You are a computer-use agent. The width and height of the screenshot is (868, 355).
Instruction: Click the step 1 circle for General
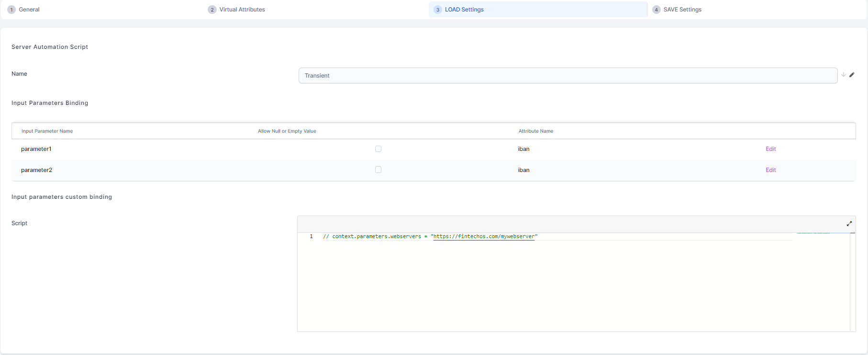11,10
